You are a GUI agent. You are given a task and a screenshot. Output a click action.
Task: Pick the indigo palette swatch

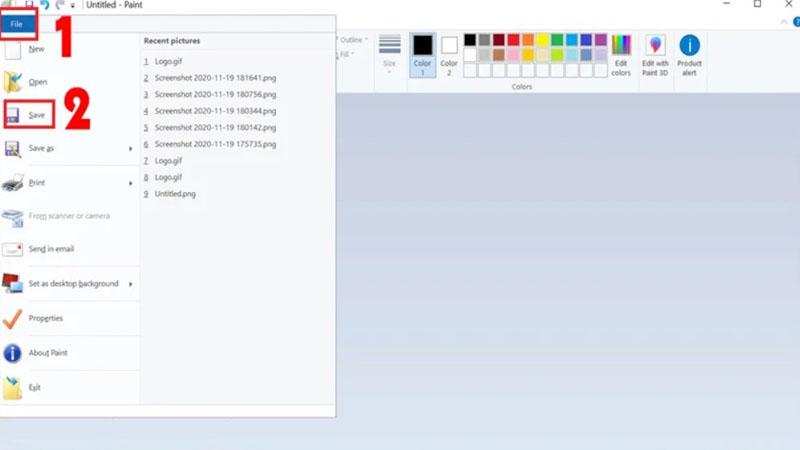pos(586,40)
